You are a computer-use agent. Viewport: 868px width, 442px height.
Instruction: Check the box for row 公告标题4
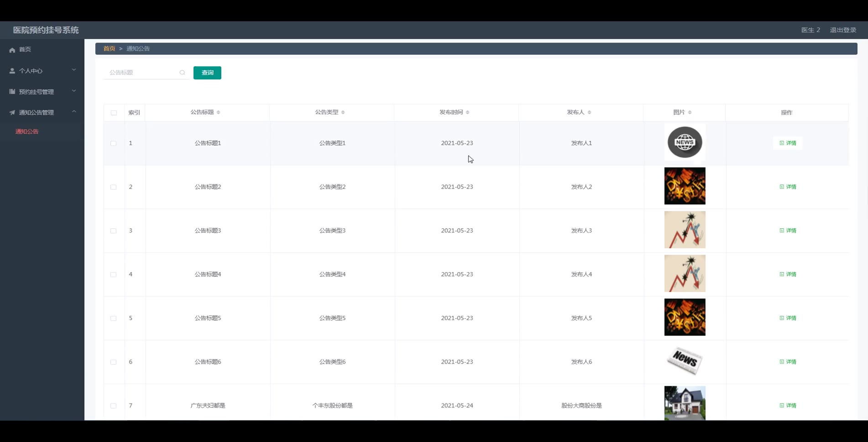point(113,275)
